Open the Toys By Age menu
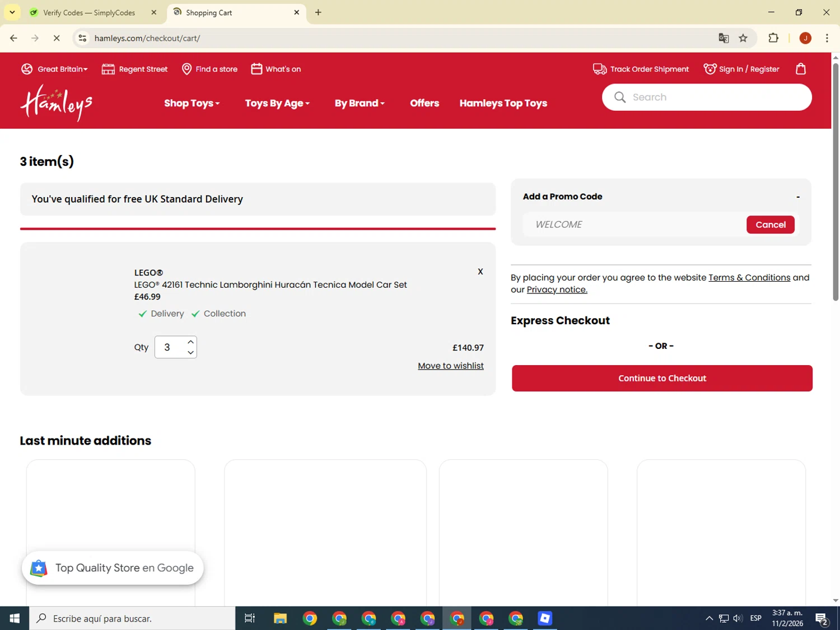The image size is (840, 630). (277, 103)
